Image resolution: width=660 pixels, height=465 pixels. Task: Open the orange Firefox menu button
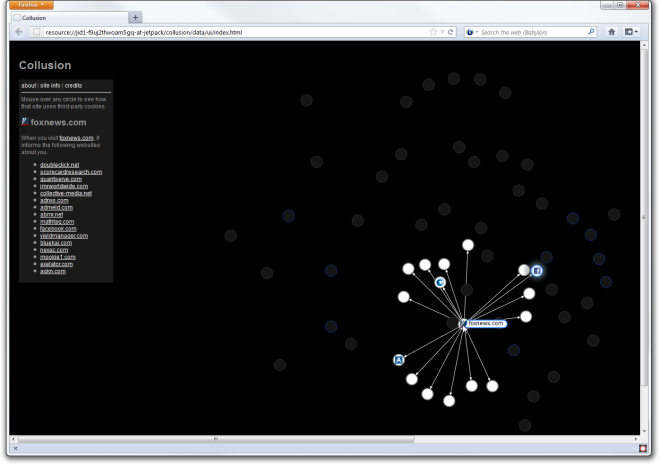(31, 5)
